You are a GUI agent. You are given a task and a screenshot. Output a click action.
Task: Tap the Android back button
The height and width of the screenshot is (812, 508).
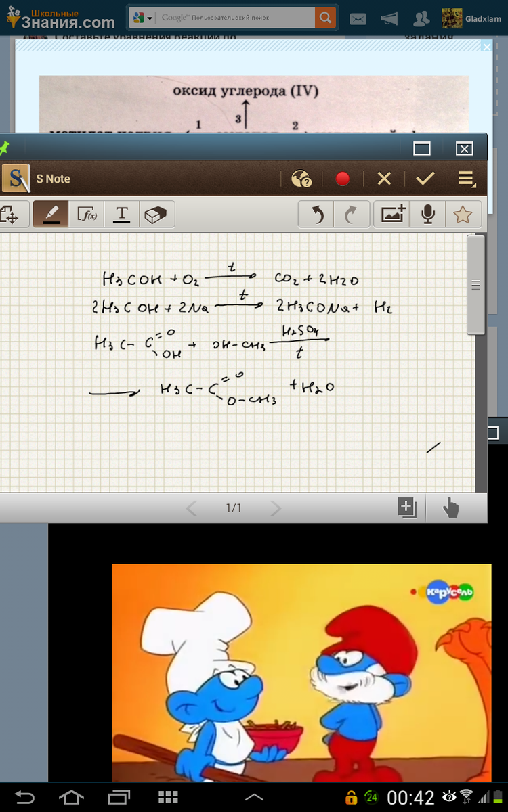(25, 796)
